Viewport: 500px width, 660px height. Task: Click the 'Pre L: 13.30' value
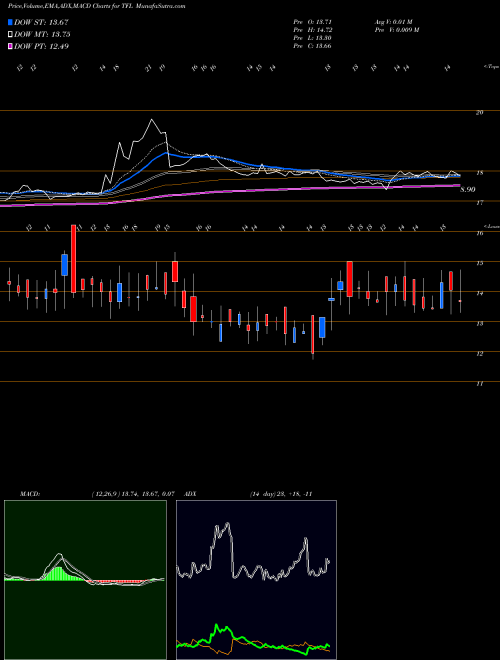tap(313, 37)
